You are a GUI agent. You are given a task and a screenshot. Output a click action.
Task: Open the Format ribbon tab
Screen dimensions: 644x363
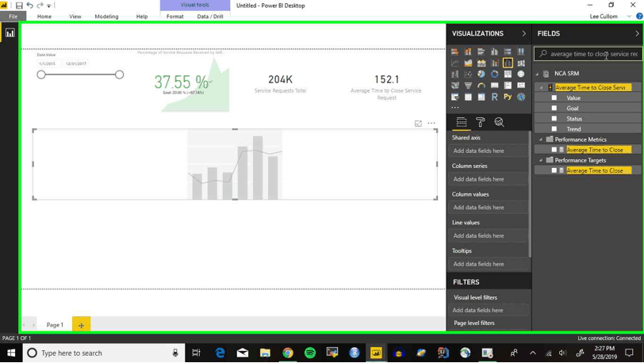[x=175, y=17]
